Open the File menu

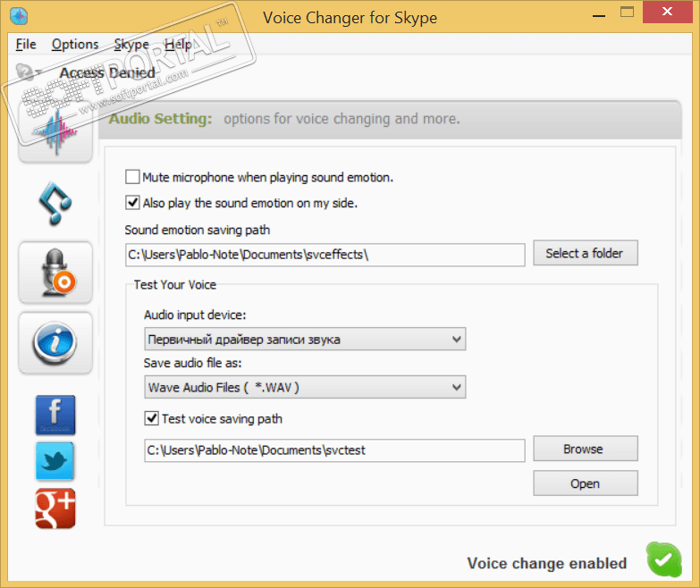26,44
